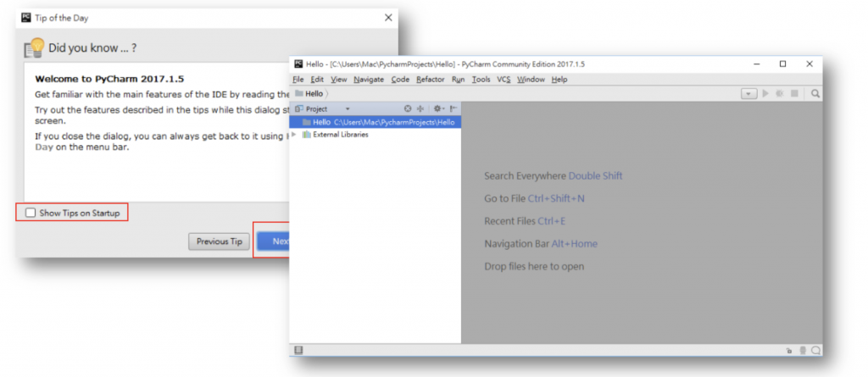Select the Hello project root tree row
868x377 pixels.
[x=376, y=122]
